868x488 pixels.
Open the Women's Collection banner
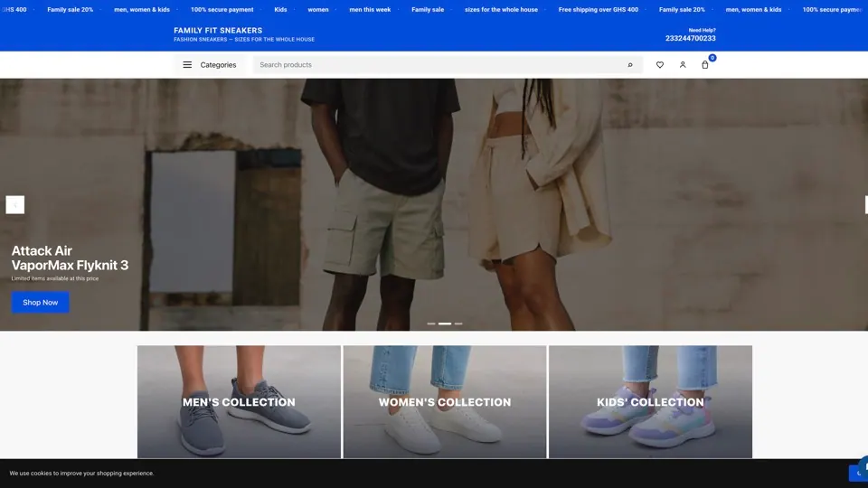click(x=445, y=401)
